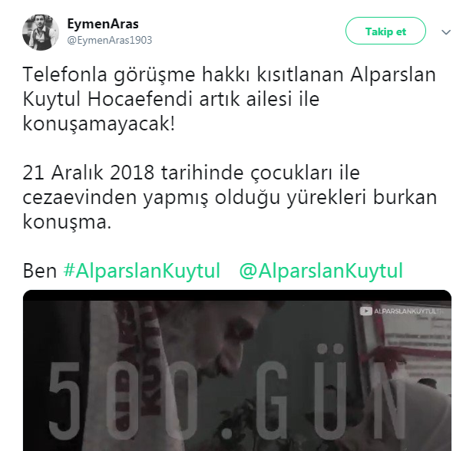
Task: Open the #AlparslanKuytul hashtag
Action: pos(142,271)
